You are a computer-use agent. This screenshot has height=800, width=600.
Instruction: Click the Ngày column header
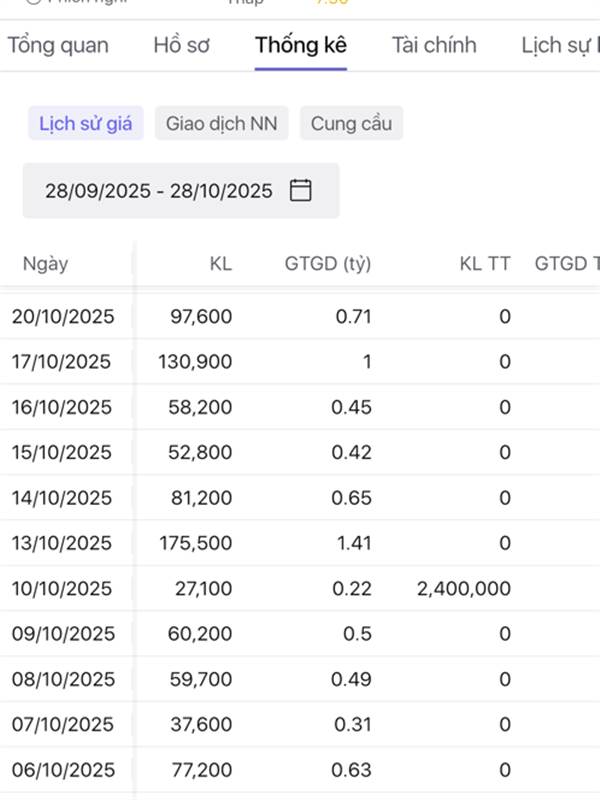coord(46,264)
